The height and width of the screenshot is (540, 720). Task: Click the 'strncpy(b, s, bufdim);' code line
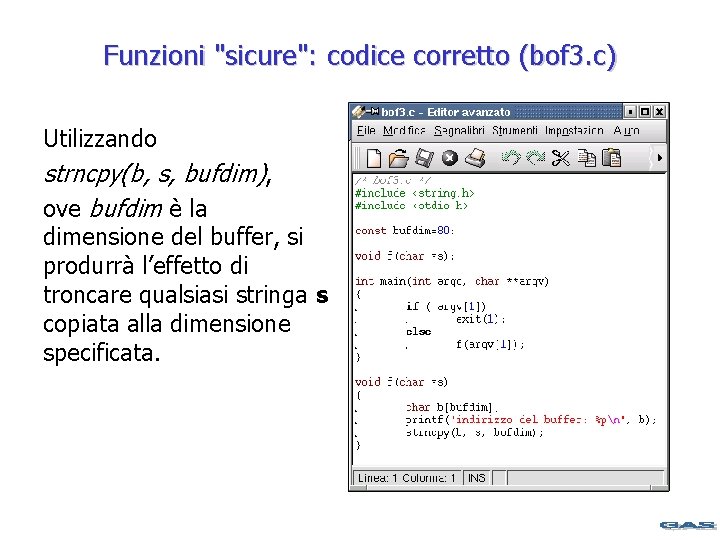click(x=474, y=432)
